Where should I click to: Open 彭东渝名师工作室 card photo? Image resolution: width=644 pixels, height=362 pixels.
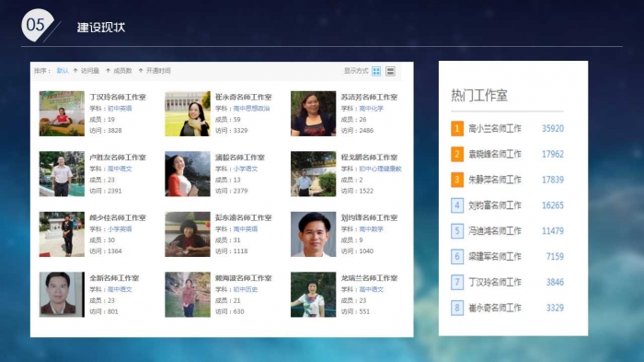tap(188, 234)
